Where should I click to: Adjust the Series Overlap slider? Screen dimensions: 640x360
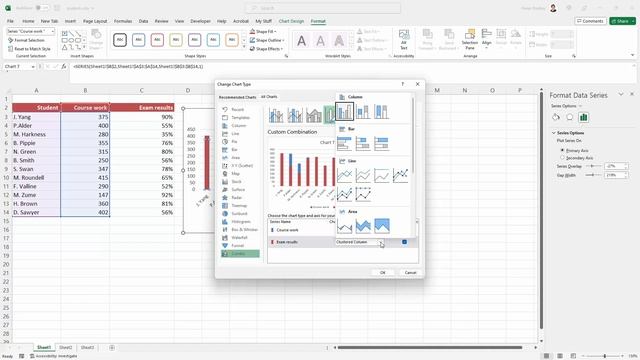pyautogui.click(x=593, y=166)
